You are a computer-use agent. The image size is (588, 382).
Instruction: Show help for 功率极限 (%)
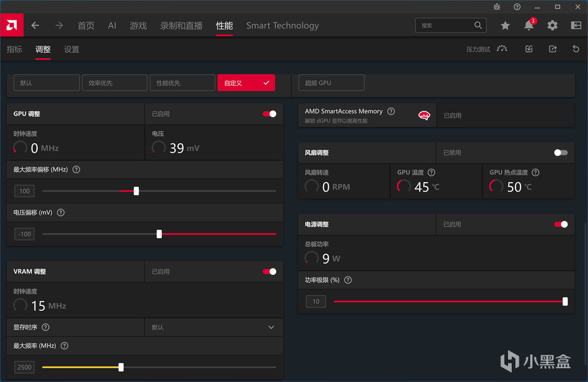(348, 280)
